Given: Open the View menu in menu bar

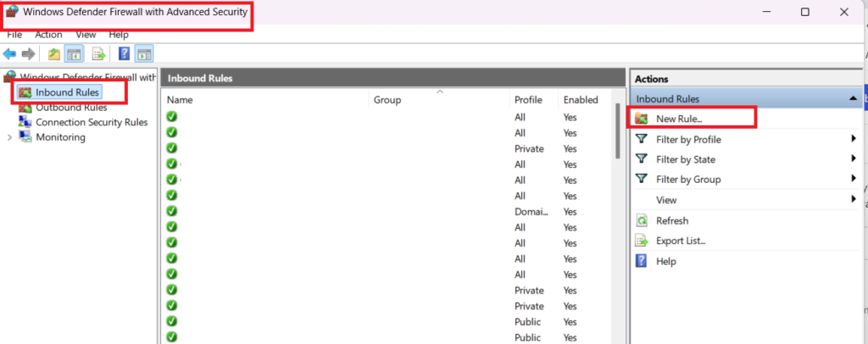Looking at the screenshot, I should (86, 34).
